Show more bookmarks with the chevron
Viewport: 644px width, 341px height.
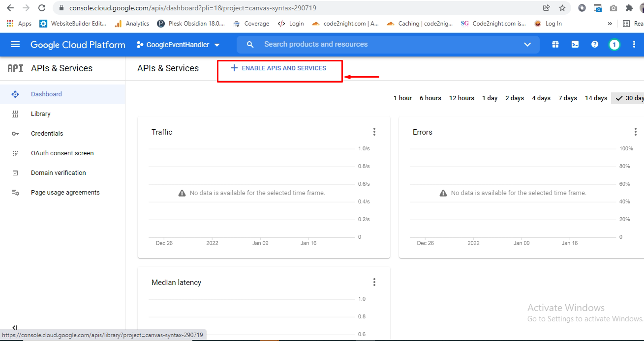point(610,24)
